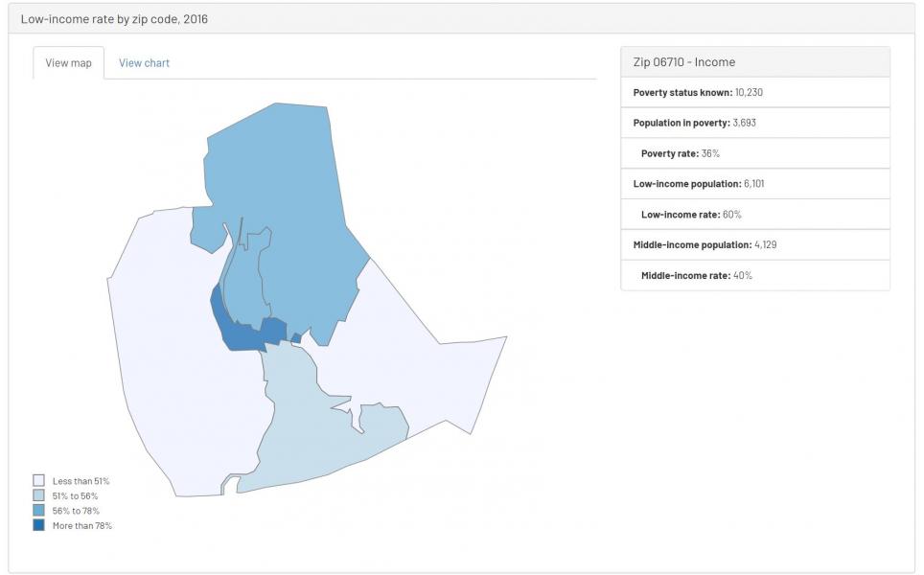Click the 'Low-income population: 6,101' row
This screenshot has height=575, width=924.
(x=755, y=184)
